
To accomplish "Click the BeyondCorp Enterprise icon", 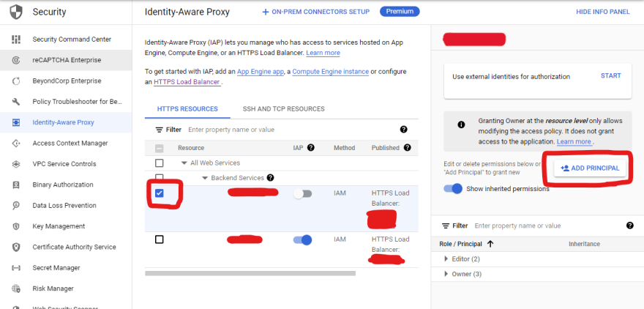I will click(x=16, y=81).
